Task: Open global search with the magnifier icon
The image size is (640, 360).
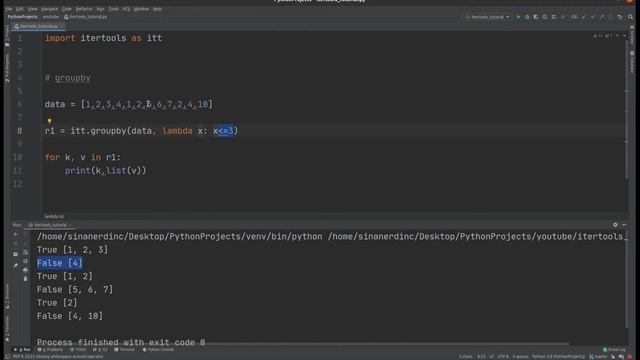Action: coord(631,17)
